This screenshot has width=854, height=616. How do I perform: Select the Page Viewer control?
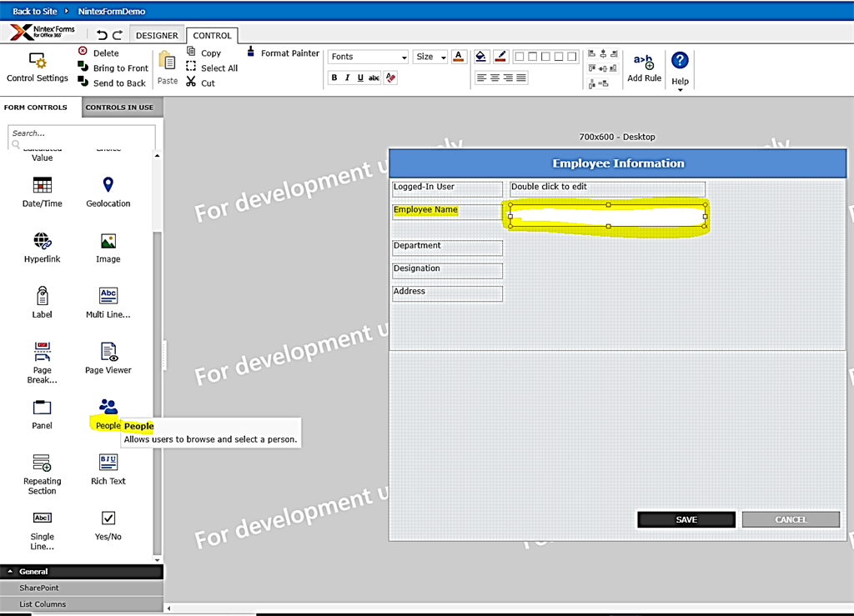tap(108, 357)
